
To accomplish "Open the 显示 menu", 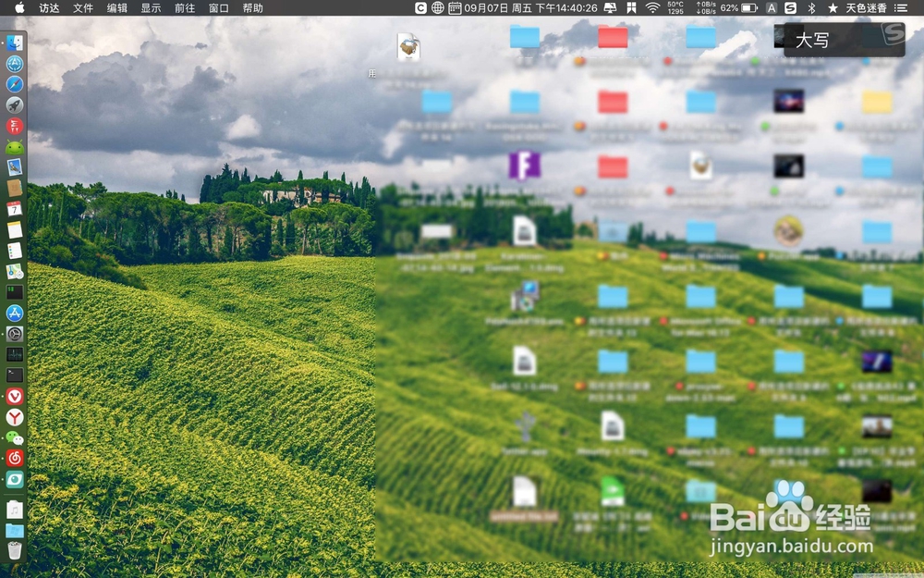I will [151, 7].
